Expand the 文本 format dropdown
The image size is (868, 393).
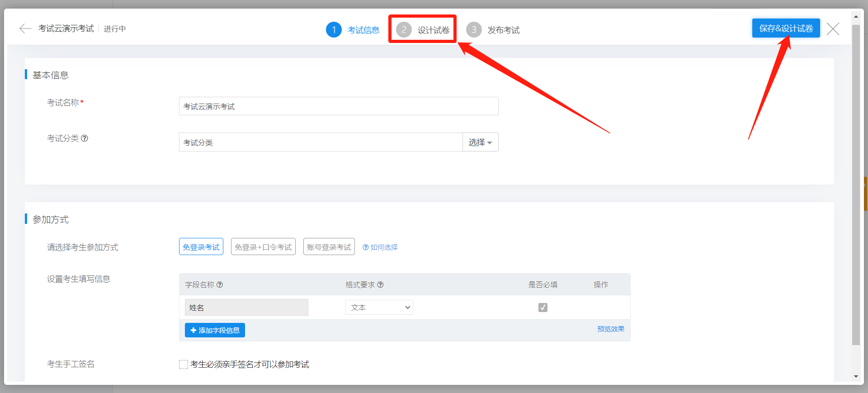pyautogui.click(x=379, y=308)
